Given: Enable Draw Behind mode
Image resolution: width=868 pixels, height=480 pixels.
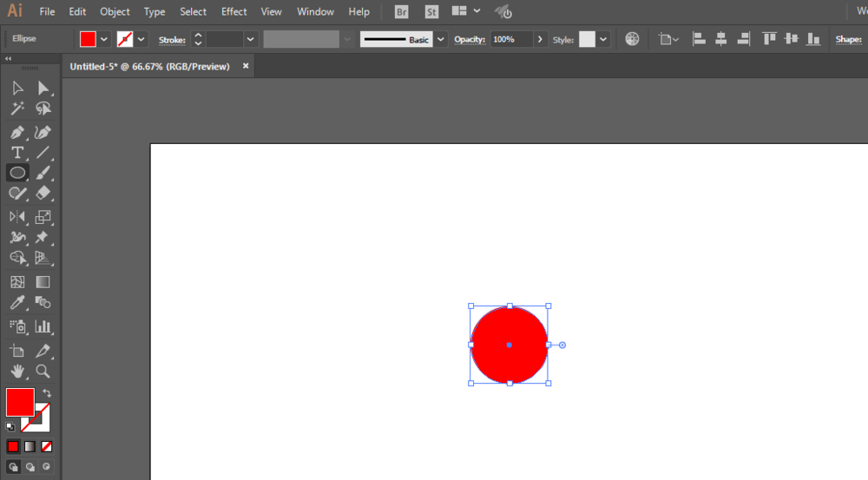Looking at the screenshot, I should (30, 467).
